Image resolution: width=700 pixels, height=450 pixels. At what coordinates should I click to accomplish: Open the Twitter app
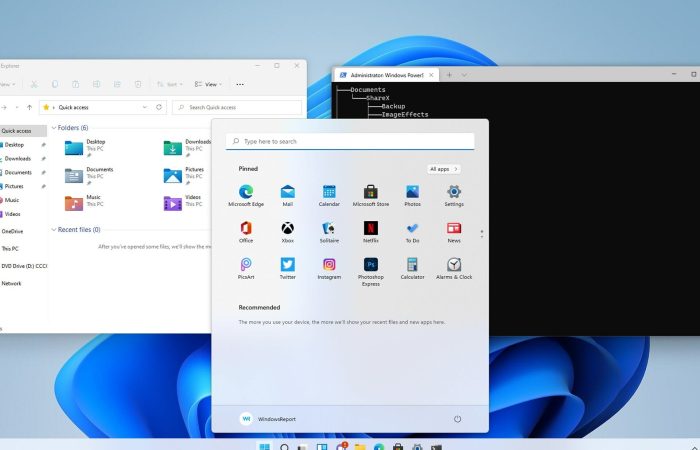click(x=288, y=269)
